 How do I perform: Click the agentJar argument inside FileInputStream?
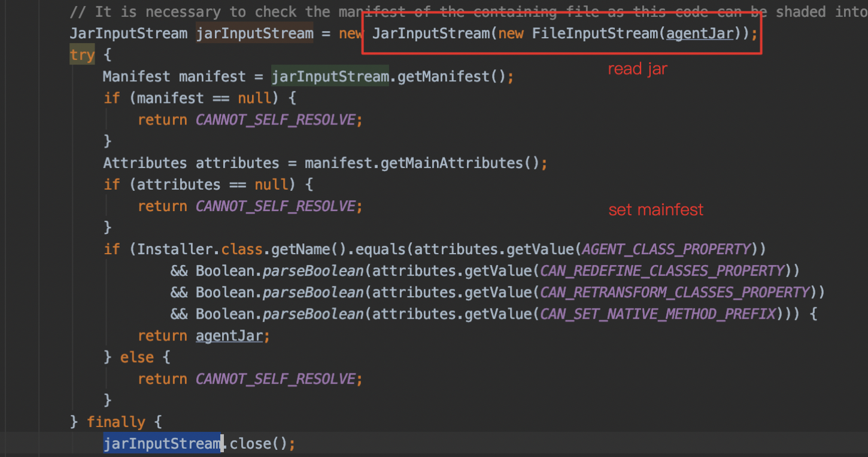click(x=699, y=33)
